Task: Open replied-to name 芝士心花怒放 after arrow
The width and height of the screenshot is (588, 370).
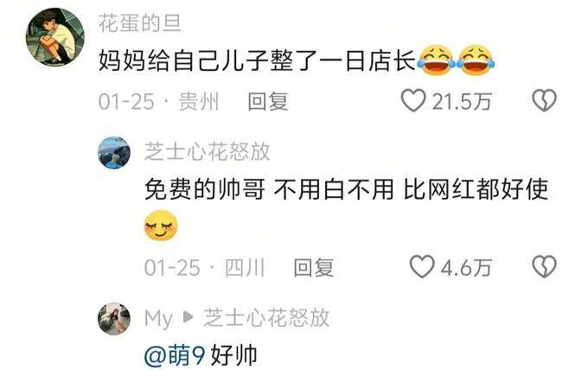Action: tap(266, 318)
